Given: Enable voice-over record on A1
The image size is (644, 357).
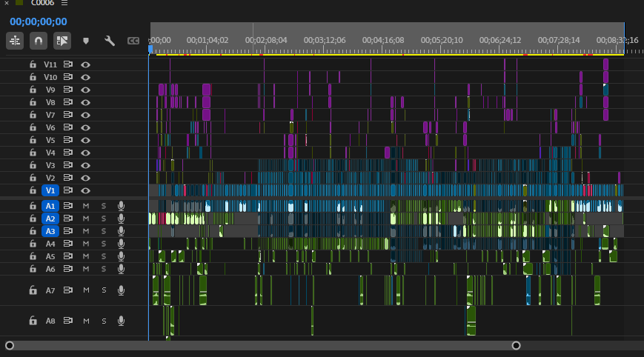Looking at the screenshot, I should coord(121,206).
